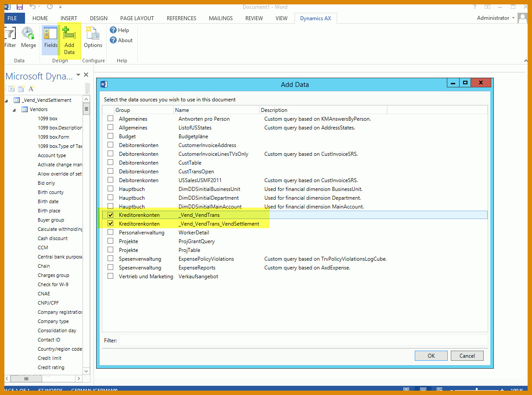Check the ExpenseReports checkbox
The width and height of the screenshot is (532, 395).
pyautogui.click(x=111, y=267)
